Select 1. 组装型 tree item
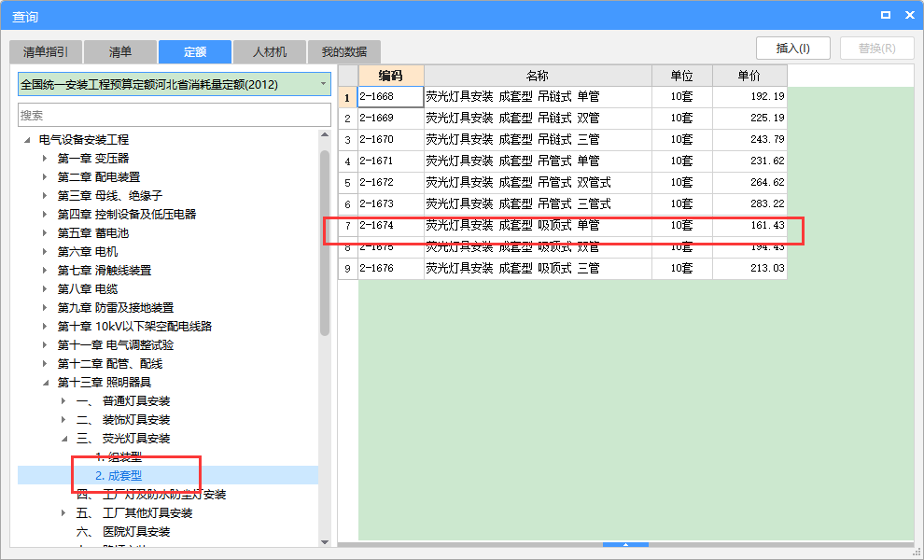The image size is (924, 560). coord(119,456)
